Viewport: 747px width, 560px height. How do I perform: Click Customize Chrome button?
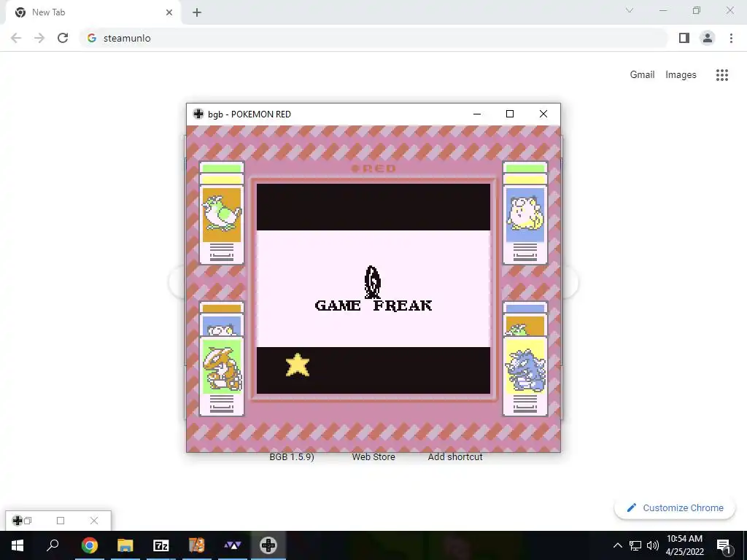click(675, 507)
